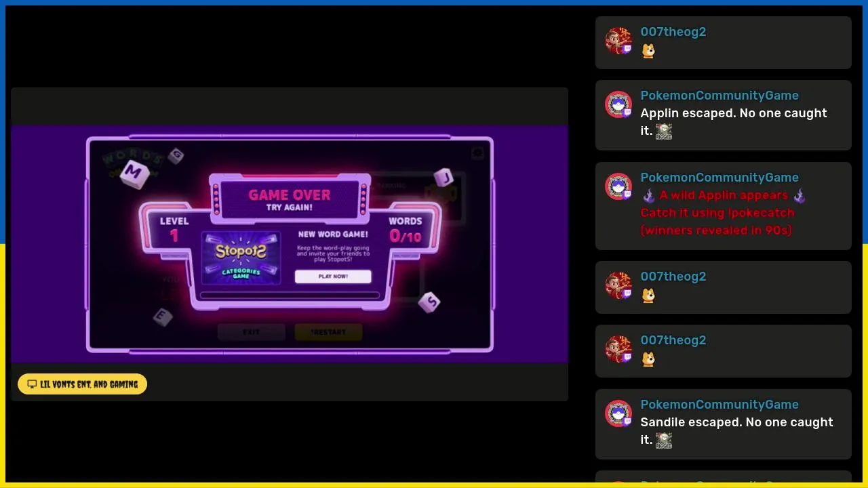Select the text '(winners revealed in 90s)'

[x=716, y=230]
